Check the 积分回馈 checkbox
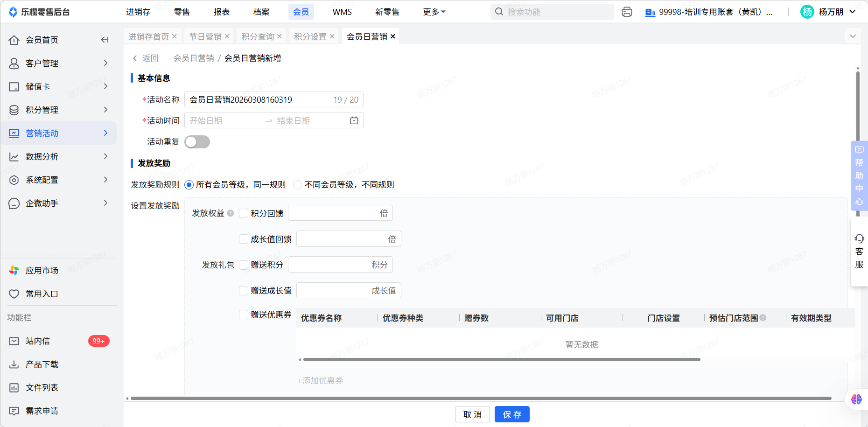The image size is (868, 427). 244,213
